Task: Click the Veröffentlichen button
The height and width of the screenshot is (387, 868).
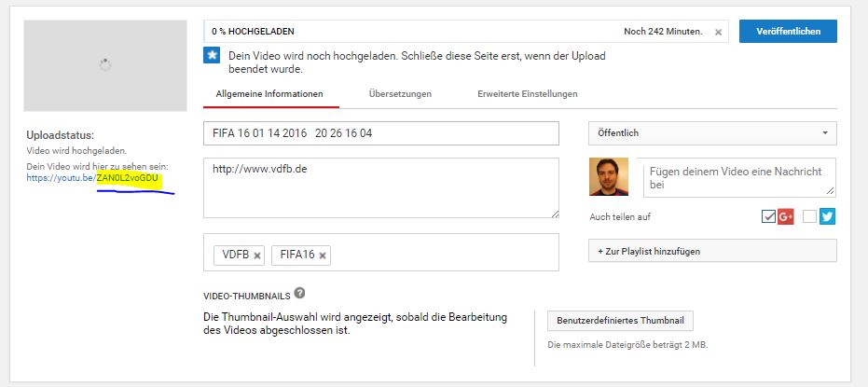Action: (788, 31)
